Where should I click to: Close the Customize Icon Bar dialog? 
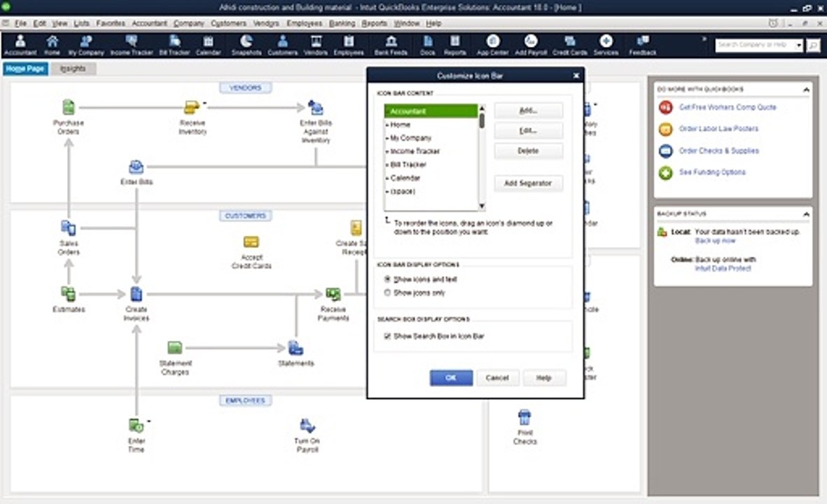(576, 76)
